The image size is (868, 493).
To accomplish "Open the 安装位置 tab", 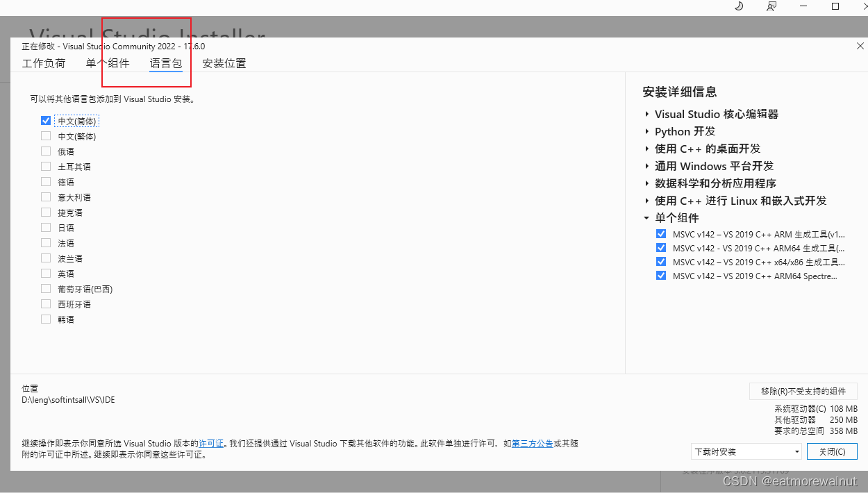I will [224, 62].
